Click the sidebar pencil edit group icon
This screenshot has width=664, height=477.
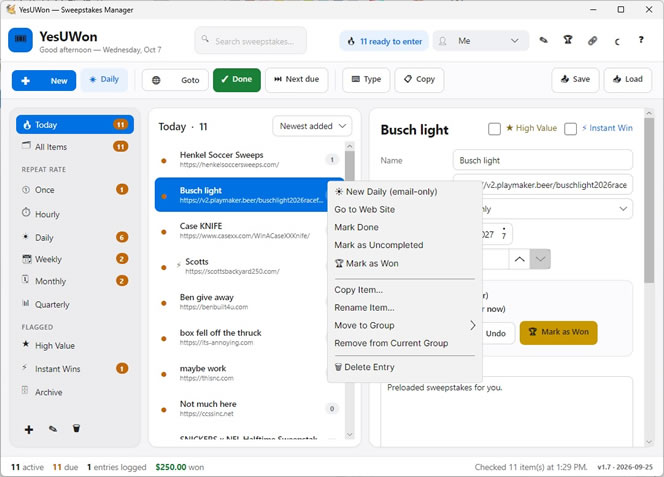pos(53,429)
